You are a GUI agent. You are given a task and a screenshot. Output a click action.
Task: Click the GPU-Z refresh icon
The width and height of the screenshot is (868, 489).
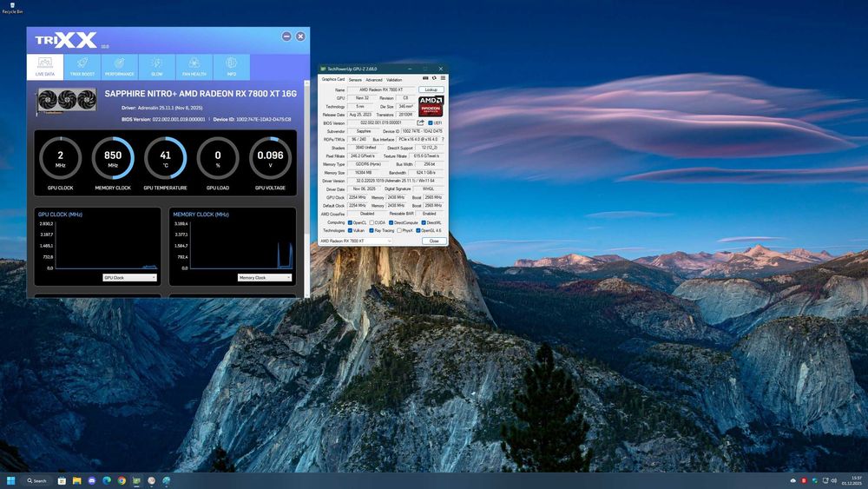coord(434,78)
